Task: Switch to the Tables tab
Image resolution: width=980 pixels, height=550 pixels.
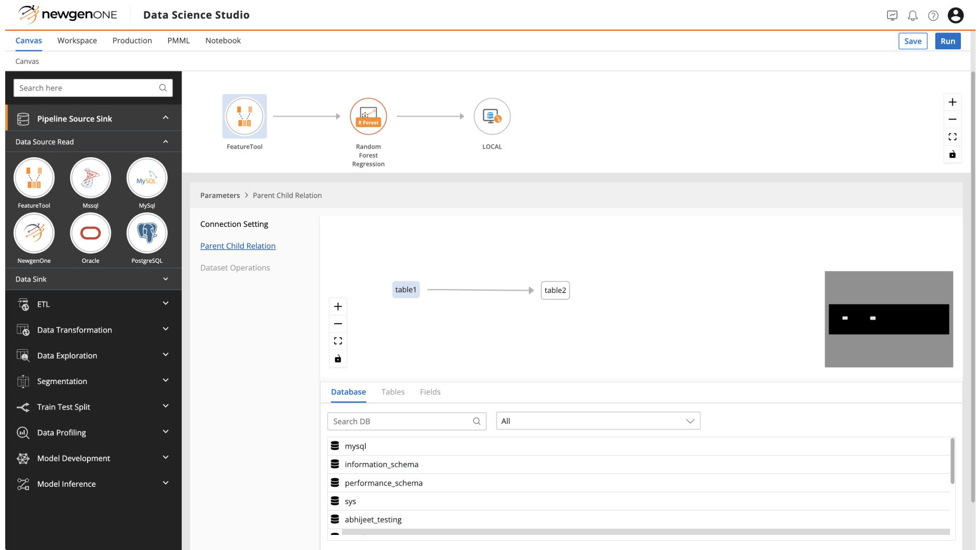Action: coord(393,392)
